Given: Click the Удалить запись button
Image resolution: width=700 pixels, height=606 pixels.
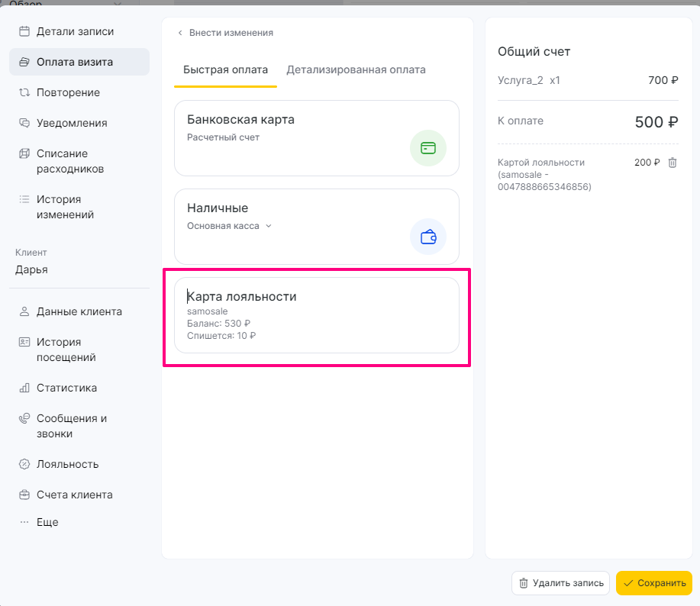Looking at the screenshot, I should pos(561,583).
